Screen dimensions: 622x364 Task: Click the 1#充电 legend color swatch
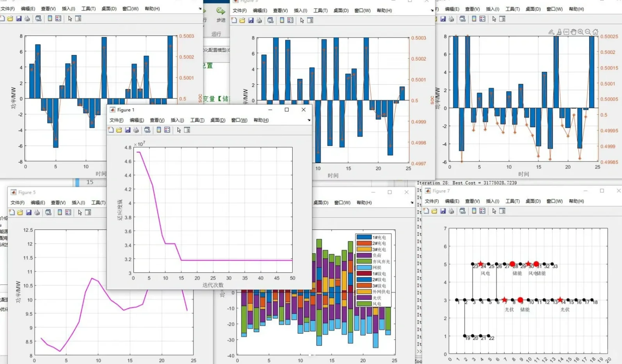pyautogui.click(x=364, y=237)
